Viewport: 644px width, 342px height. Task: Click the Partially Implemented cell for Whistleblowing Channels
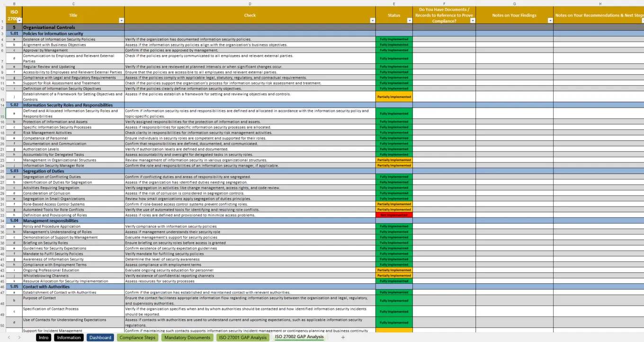click(394, 275)
